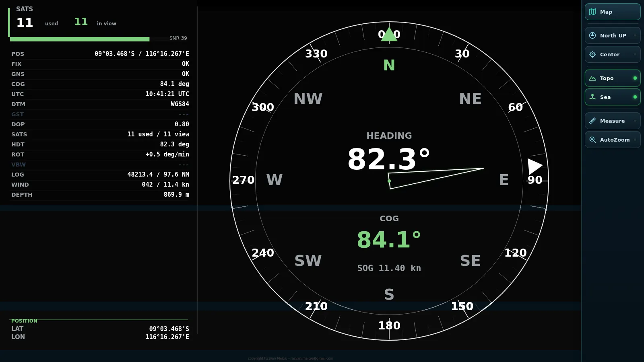This screenshot has height=362, width=644.
Task: Click the LAT 09°03.468'S value
Action: click(169, 329)
